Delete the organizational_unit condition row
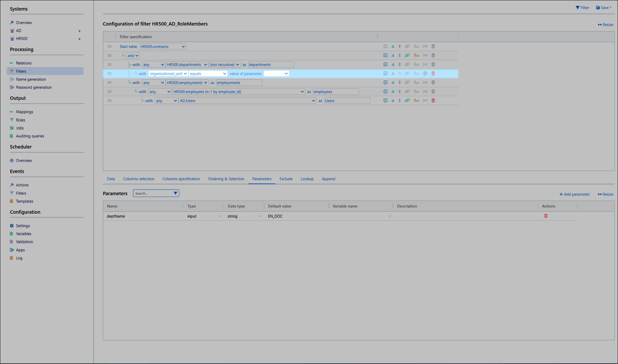This screenshot has width=618, height=364. tap(433, 74)
